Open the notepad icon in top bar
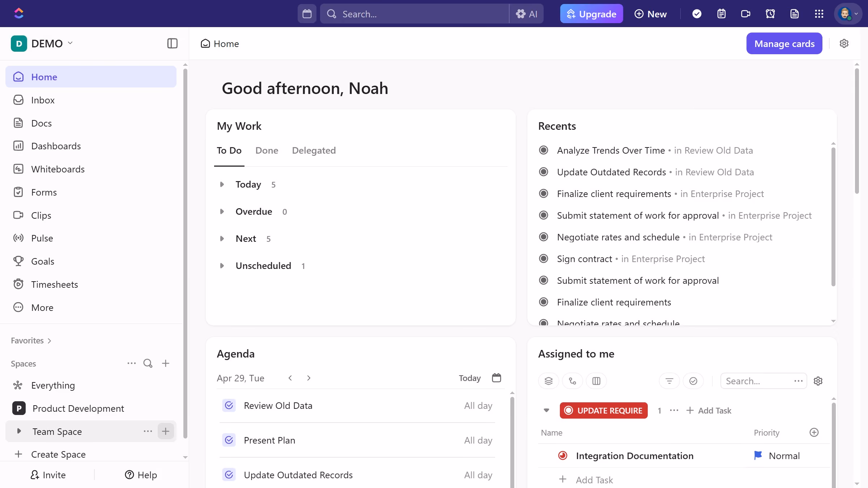 click(x=722, y=14)
